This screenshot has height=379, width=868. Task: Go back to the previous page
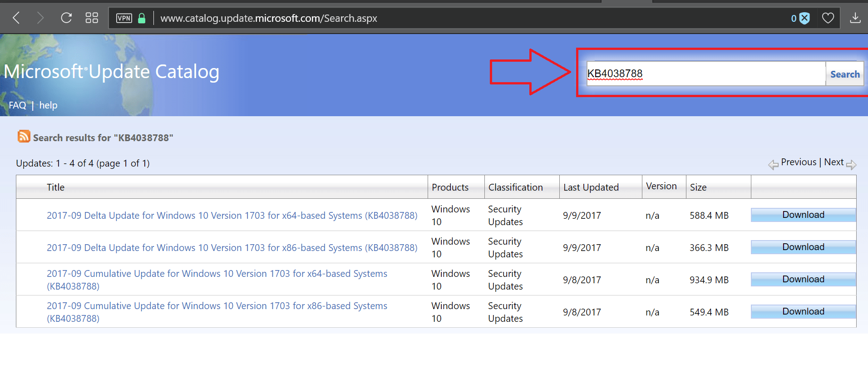click(16, 18)
